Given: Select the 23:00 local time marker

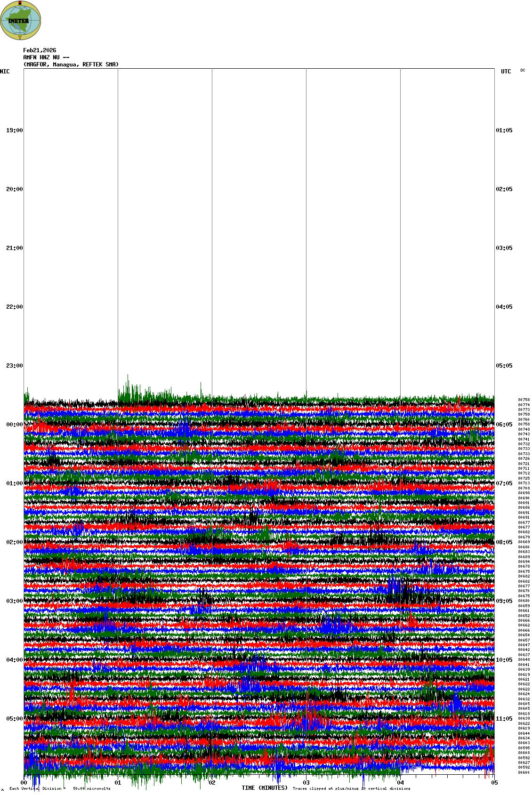Looking at the screenshot, I should tap(14, 366).
